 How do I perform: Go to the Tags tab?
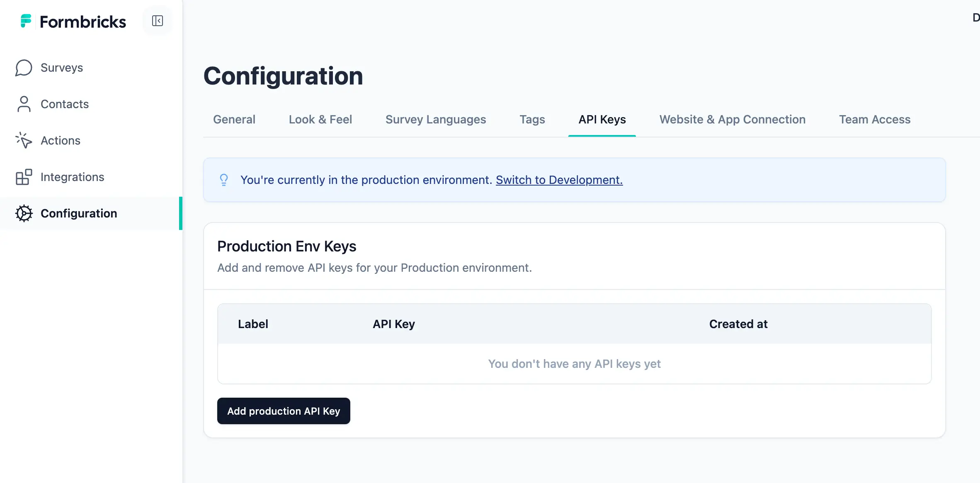(x=532, y=119)
